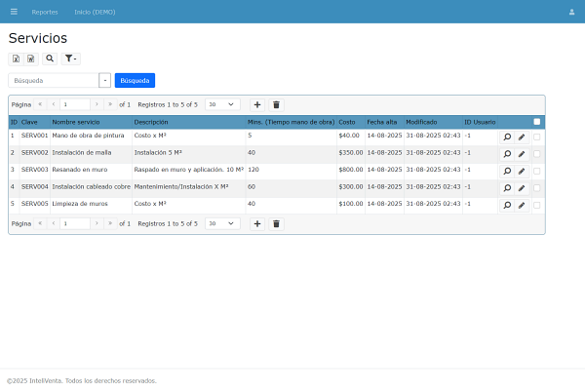The image size is (585, 392).
Task: Edit the Resanado en muro service
Action: [x=521, y=171]
